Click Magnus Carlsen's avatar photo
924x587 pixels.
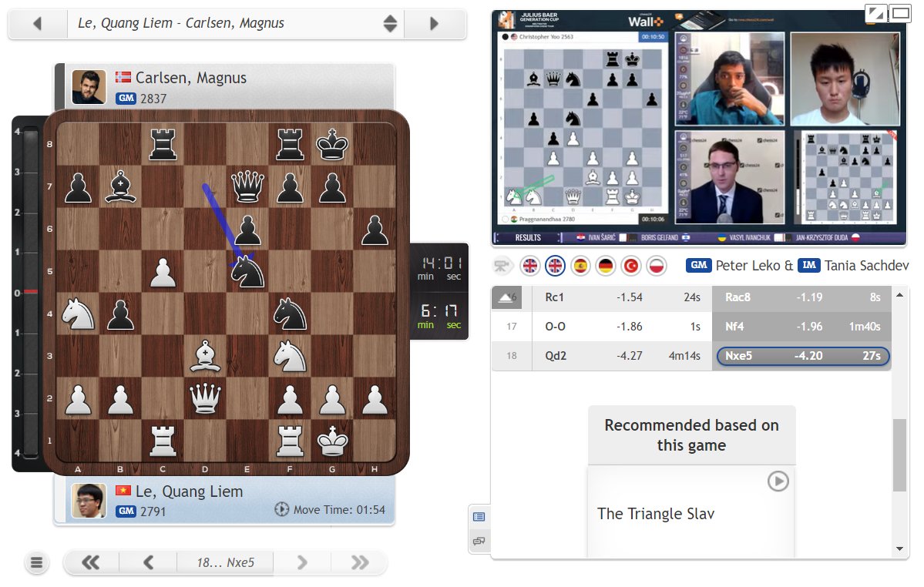pos(89,86)
